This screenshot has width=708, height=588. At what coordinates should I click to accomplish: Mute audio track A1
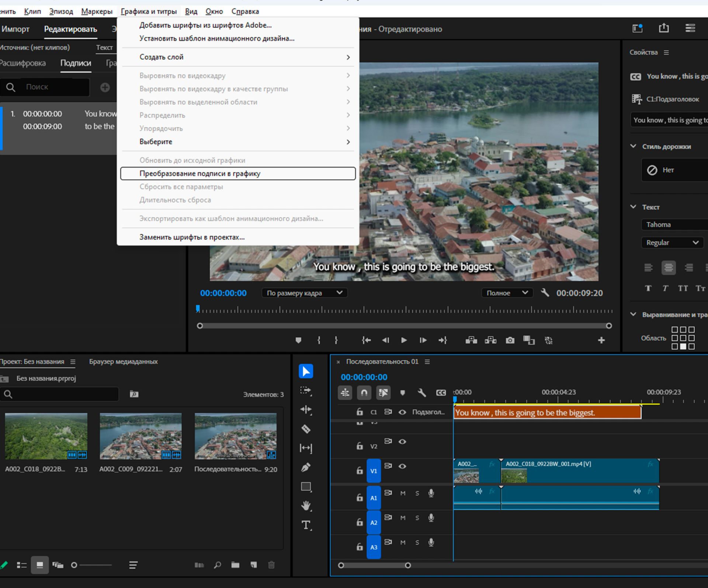403,493
